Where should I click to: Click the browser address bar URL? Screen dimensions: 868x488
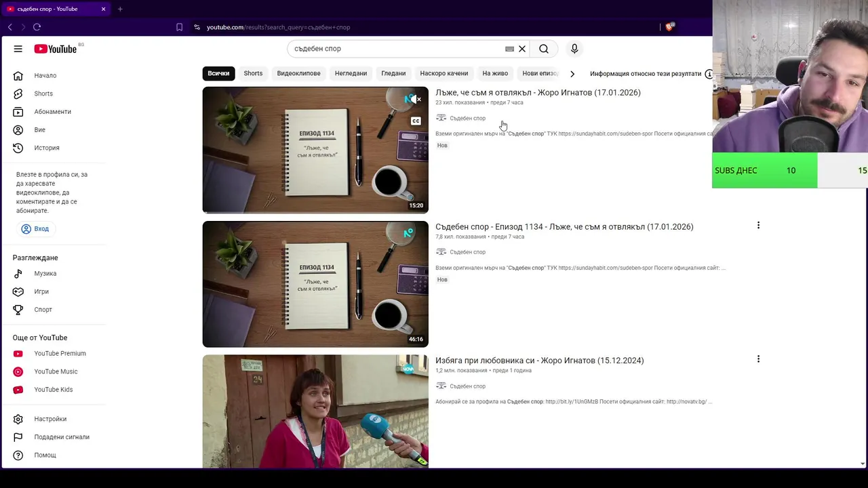(278, 27)
